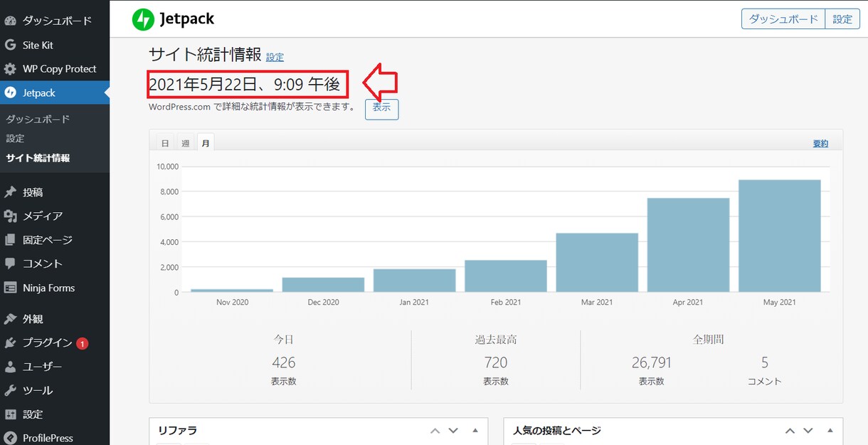The width and height of the screenshot is (868, 445).
Task: Click the settings sliders icon beside 設定
Action: coord(10,414)
